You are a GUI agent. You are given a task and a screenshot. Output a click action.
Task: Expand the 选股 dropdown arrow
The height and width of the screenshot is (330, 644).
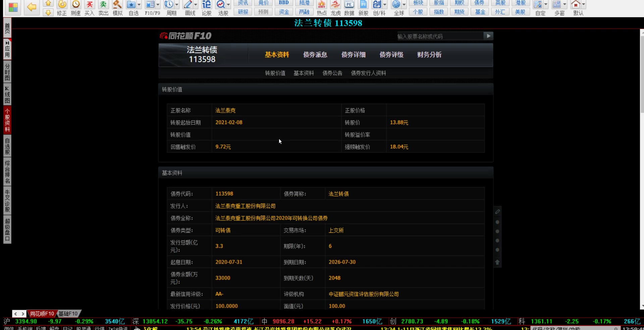tap(228, 5)
